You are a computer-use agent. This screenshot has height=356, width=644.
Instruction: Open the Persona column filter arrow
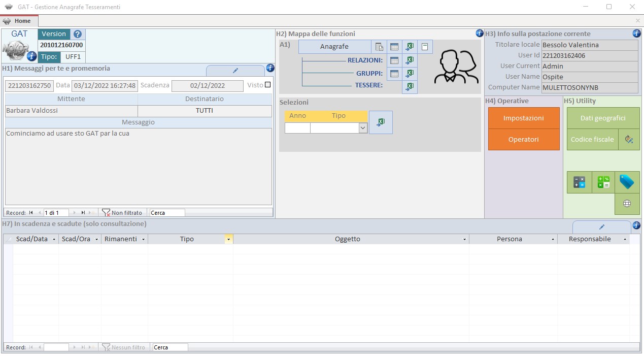point(553,239)
